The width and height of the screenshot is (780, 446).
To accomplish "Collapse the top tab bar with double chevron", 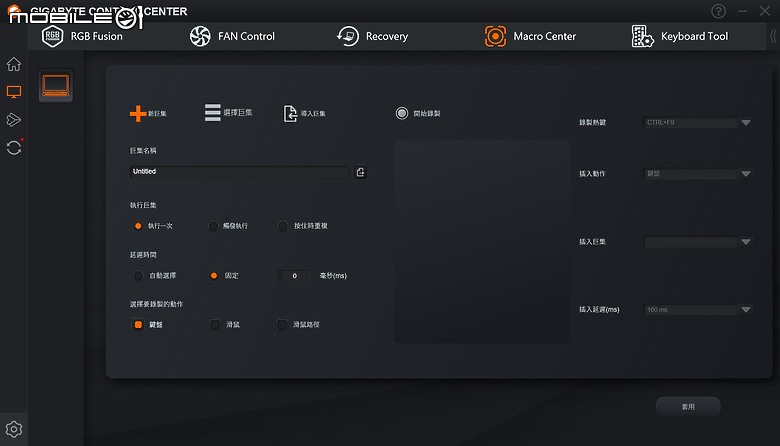I will pos(773,36).
